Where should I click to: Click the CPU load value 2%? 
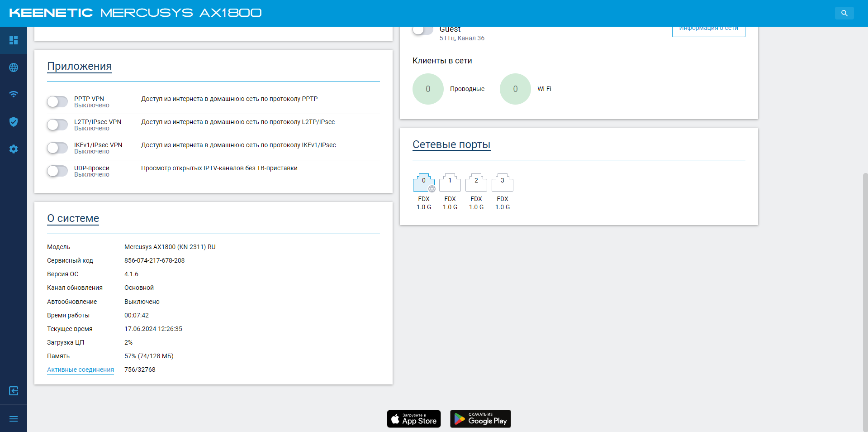point(128,342)
